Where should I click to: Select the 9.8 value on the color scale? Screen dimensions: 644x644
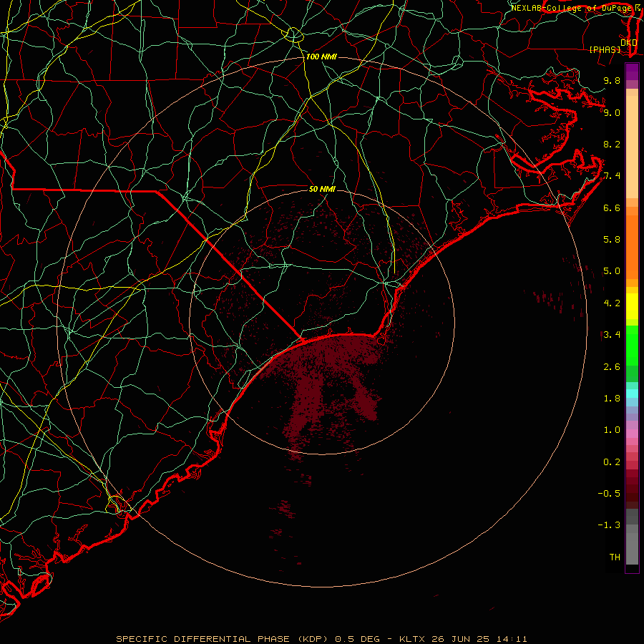pos(612,80)
